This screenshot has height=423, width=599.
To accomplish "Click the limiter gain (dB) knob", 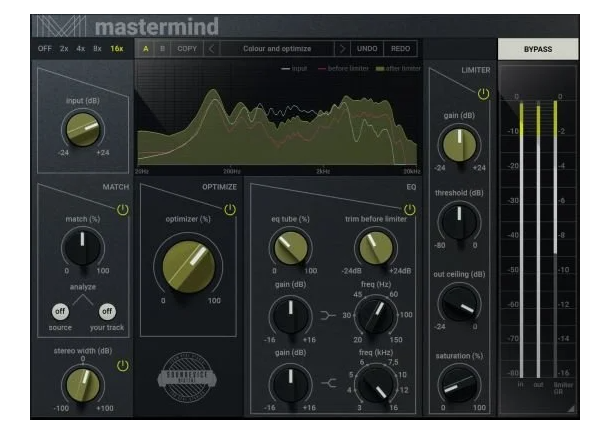I will pyautogui.click(x=460, y=145).
